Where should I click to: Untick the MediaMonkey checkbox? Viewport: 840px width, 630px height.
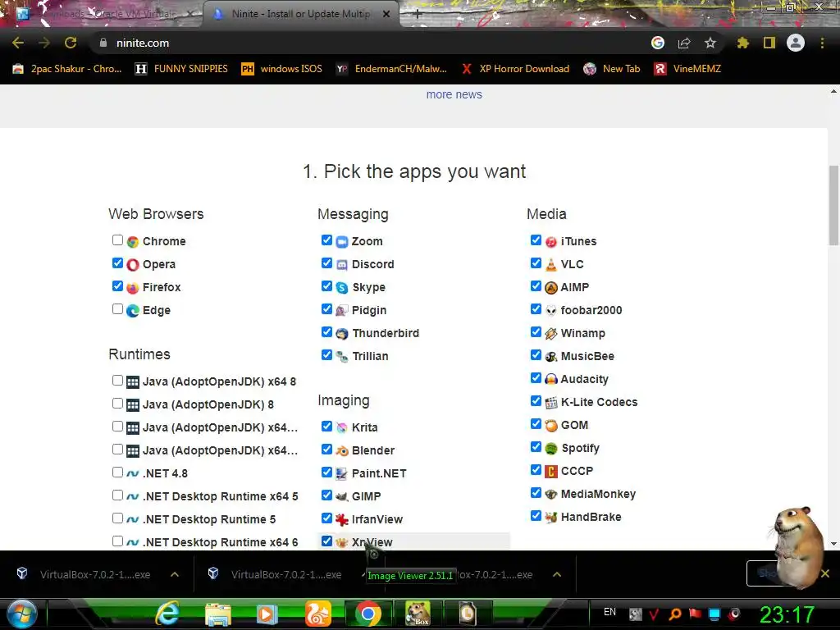[x=536, y=493]
